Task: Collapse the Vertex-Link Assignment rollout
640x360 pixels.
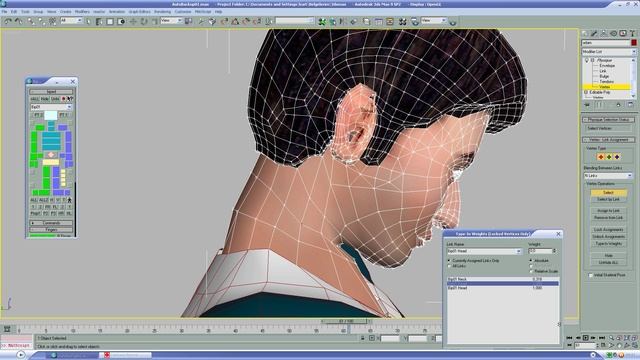Action: click(608, 140)
